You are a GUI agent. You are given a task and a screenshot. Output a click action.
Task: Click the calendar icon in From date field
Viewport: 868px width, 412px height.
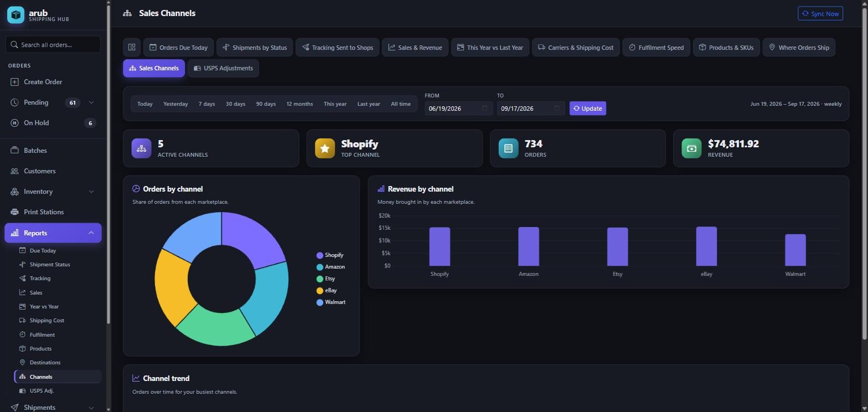(x=484, y=109)
